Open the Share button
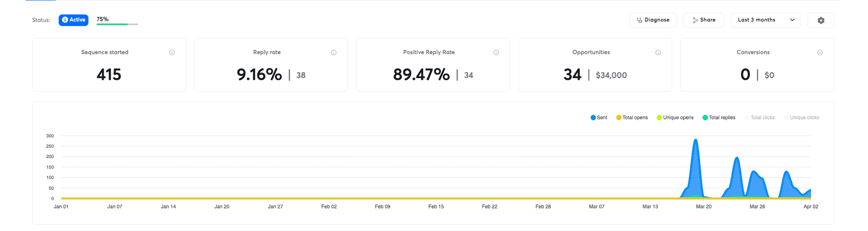This screenshot has width=868, height=231. tap(703, 20)
